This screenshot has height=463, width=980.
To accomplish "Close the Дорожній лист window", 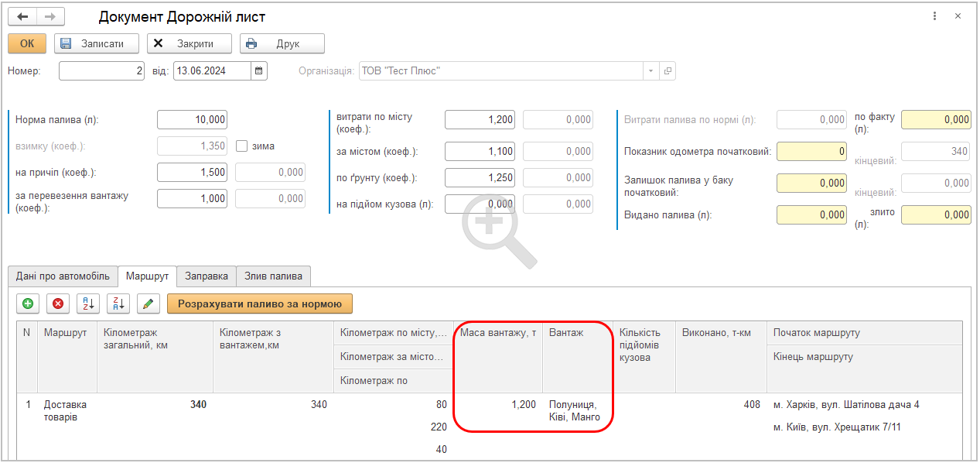I will [x=958, y=16].
